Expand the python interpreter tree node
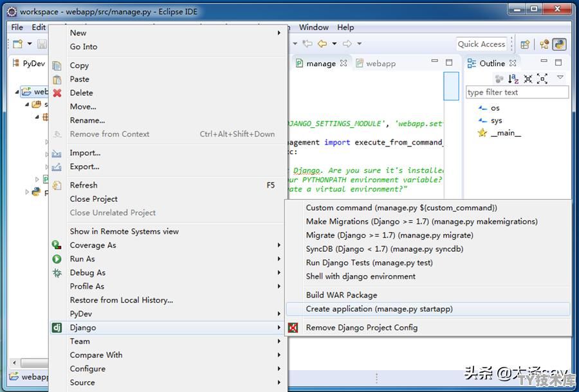The height and width of the screenshot is (392, 579). click(x=27, y=192)
